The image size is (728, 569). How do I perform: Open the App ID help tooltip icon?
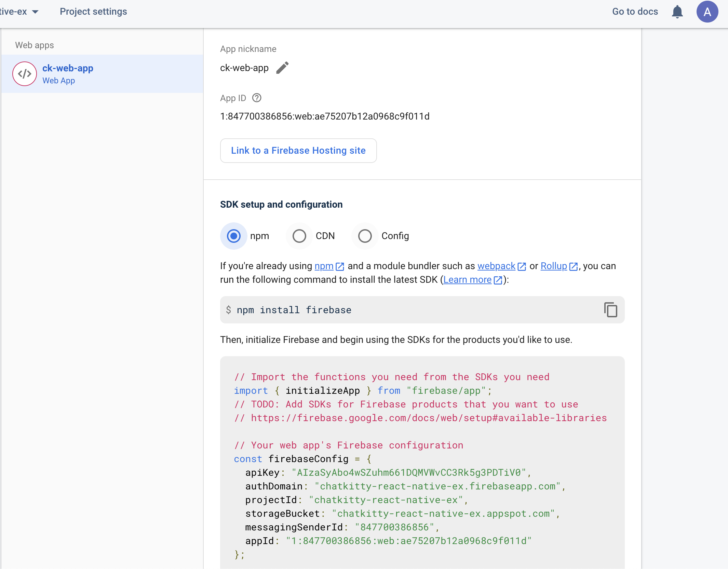pyautogui.click(x=256, y=98)
